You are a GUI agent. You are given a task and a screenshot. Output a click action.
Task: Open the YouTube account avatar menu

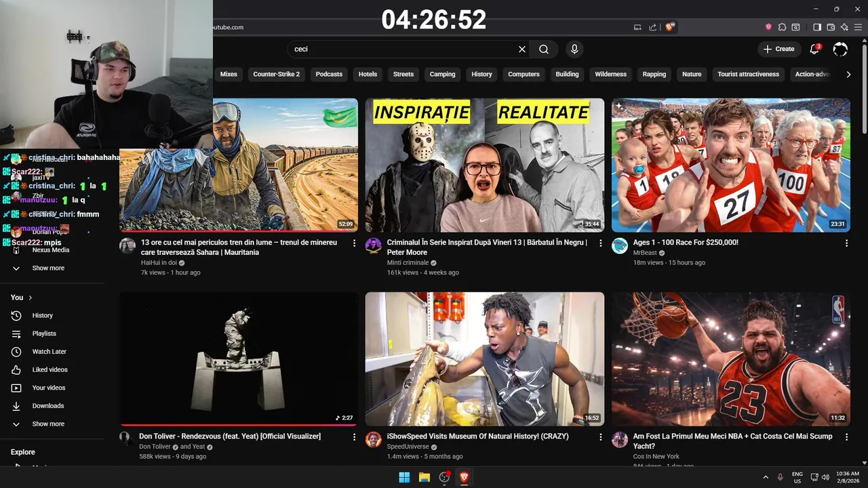click(x=840, y=49)
